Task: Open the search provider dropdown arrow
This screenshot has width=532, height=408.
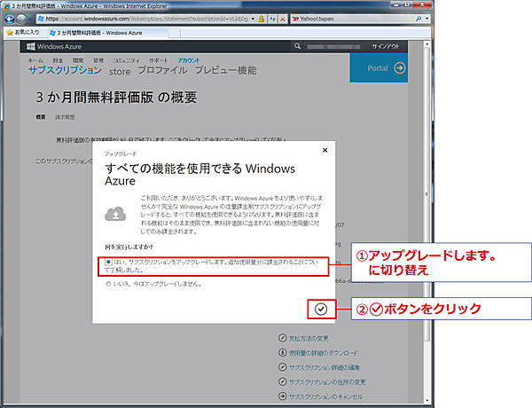Action: 427,19
